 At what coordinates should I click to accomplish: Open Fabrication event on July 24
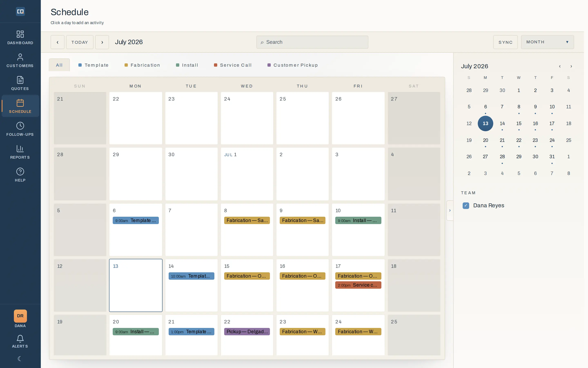[358, 332]
